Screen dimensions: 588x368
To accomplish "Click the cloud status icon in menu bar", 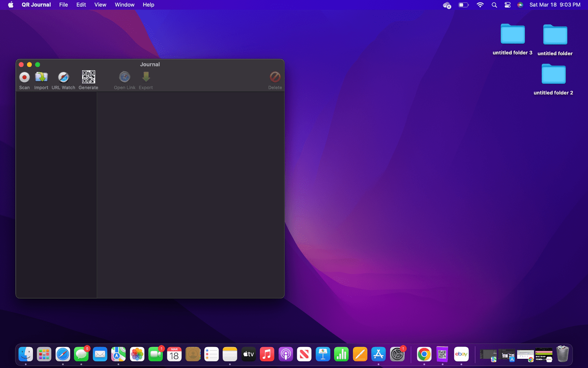I will pos(447,5).
